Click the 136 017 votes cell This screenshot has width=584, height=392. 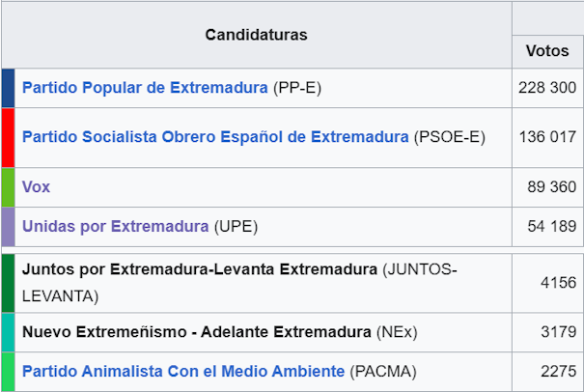click(x=546, y=137)
